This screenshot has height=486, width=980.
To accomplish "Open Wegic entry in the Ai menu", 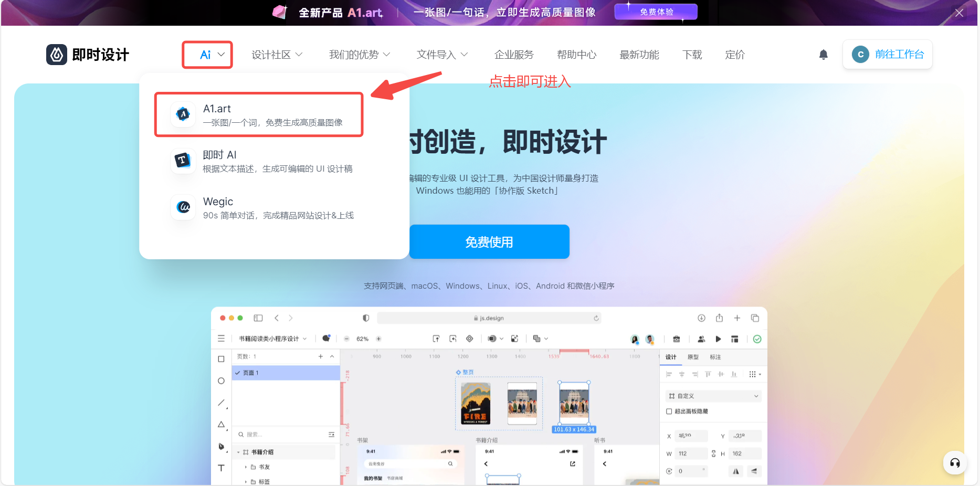I will (263, 208).
